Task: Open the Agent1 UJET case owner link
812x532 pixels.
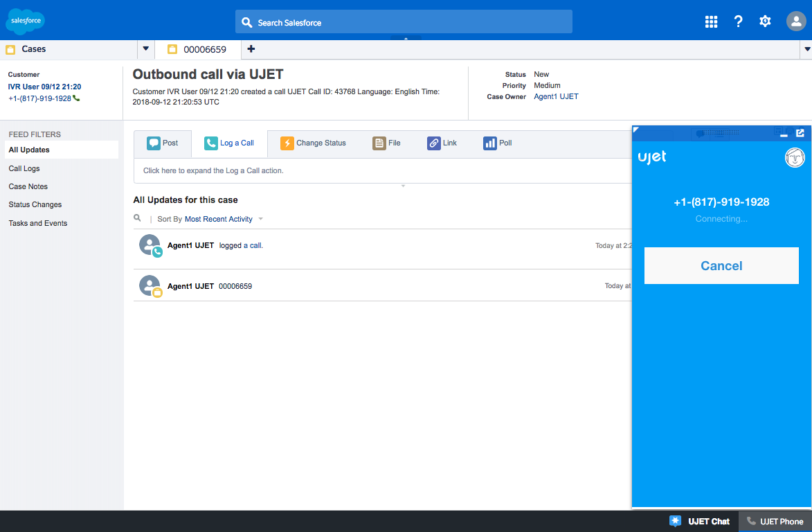Action: coord(556,97)
